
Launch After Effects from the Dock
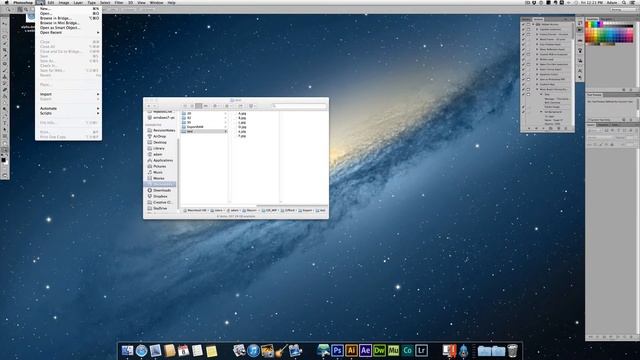click(x=365, y=350)
